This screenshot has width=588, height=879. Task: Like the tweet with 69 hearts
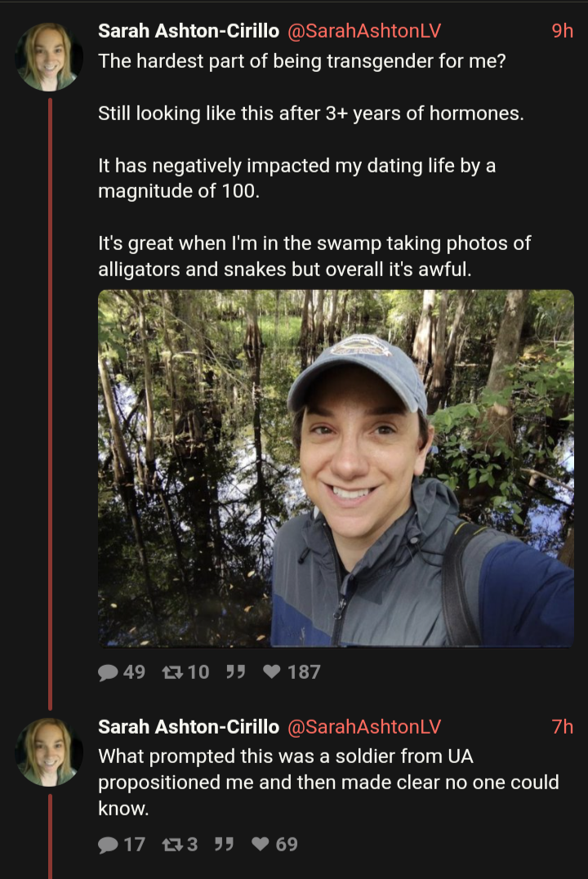tap(261, 844)
